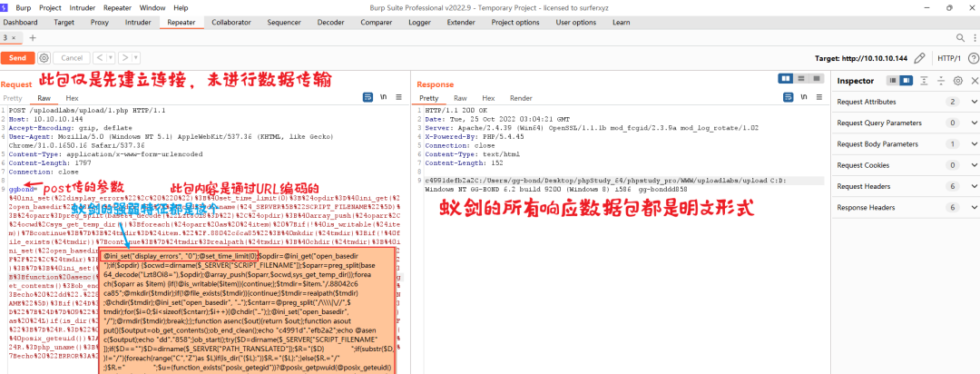Close the Inspector panel
This screenshot has width=980, height=374.
point(974,81)
